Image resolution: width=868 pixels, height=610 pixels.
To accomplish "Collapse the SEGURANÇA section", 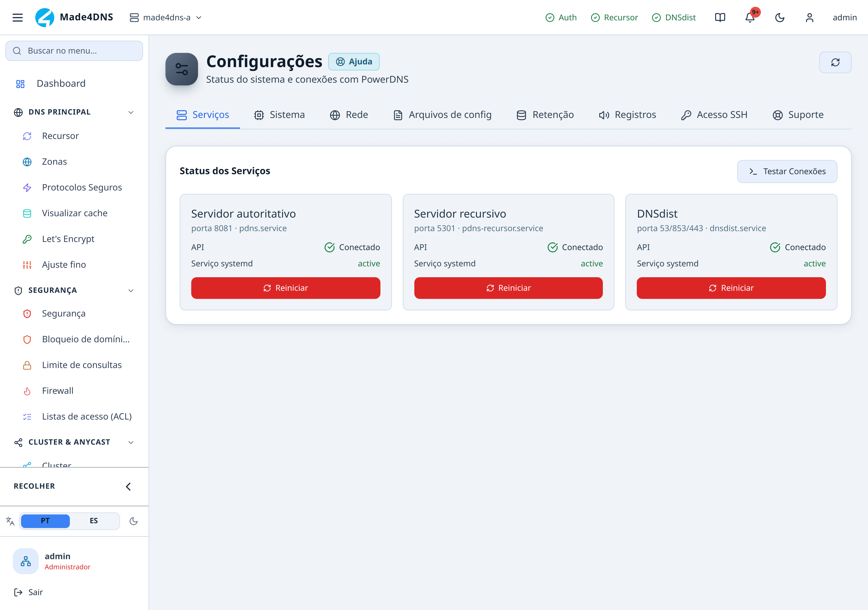I will point(74,290).
